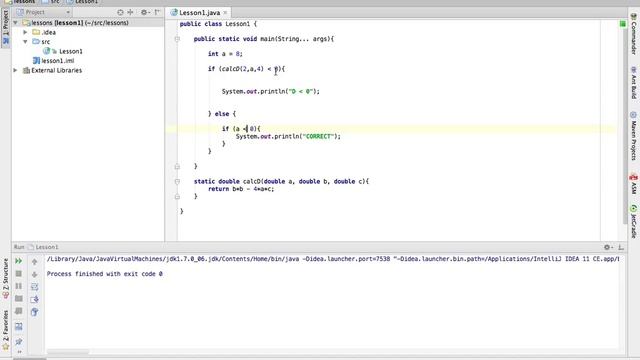Open the 2: Structure side tool window

coord(6,278)
